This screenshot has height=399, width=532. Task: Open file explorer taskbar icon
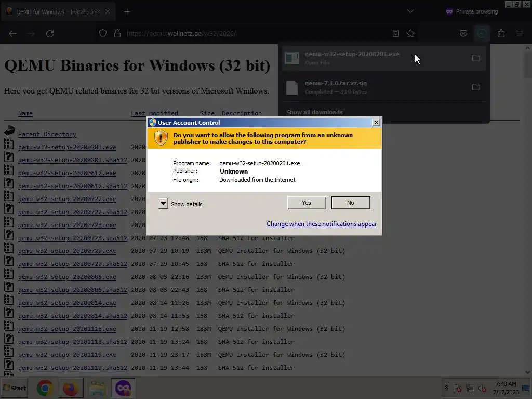[x=97, y=388]
